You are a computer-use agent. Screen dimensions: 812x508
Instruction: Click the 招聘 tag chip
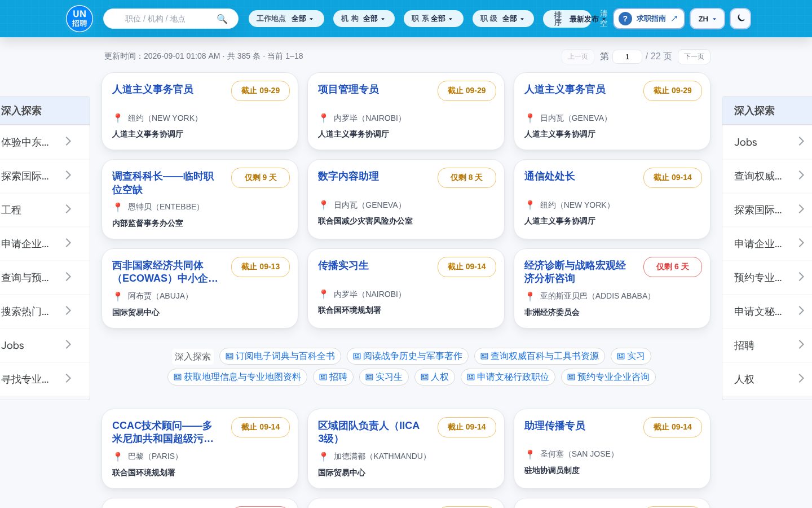coord(333,377)
